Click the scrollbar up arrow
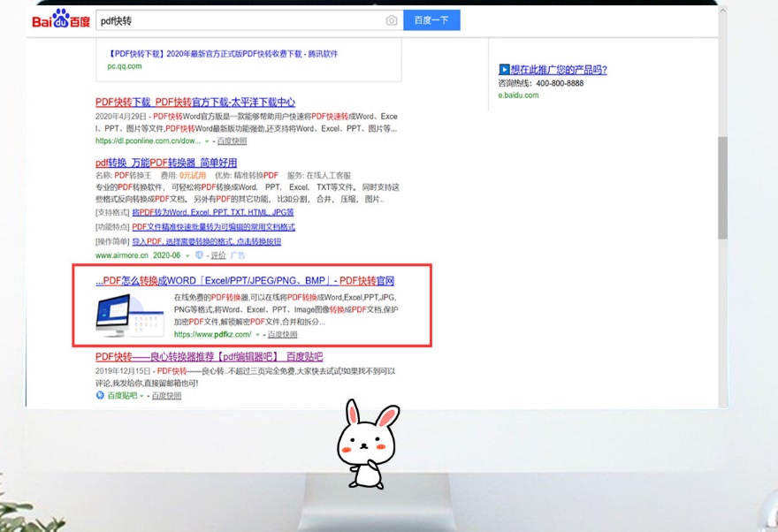 click(x=722, y=10)
